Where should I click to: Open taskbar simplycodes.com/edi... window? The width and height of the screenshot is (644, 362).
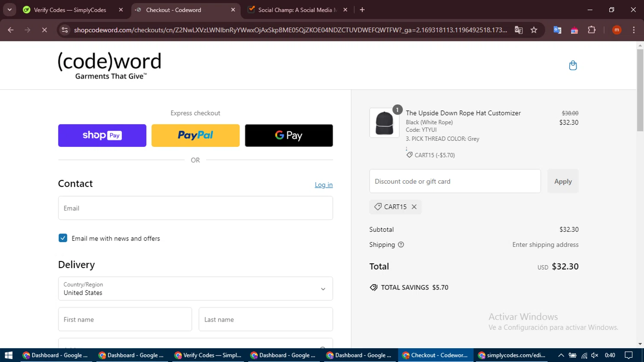pyautogui.click(x=511, y=355)
